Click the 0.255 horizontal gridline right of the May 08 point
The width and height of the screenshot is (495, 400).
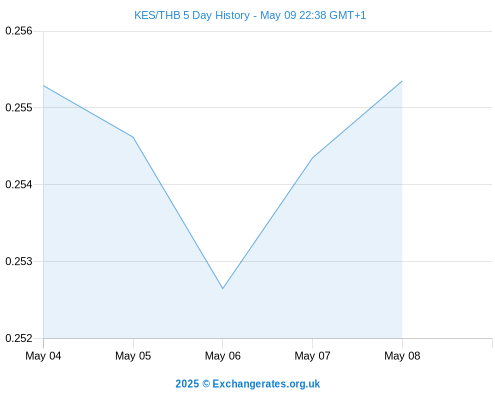[x=447, y=107]
